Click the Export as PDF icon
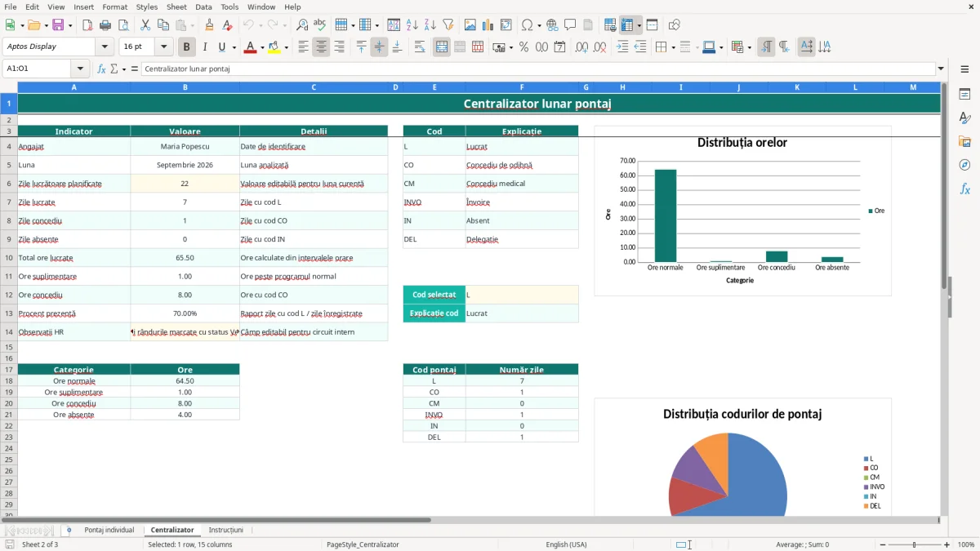This screenshot has height=551, width=980. (87, 25)
